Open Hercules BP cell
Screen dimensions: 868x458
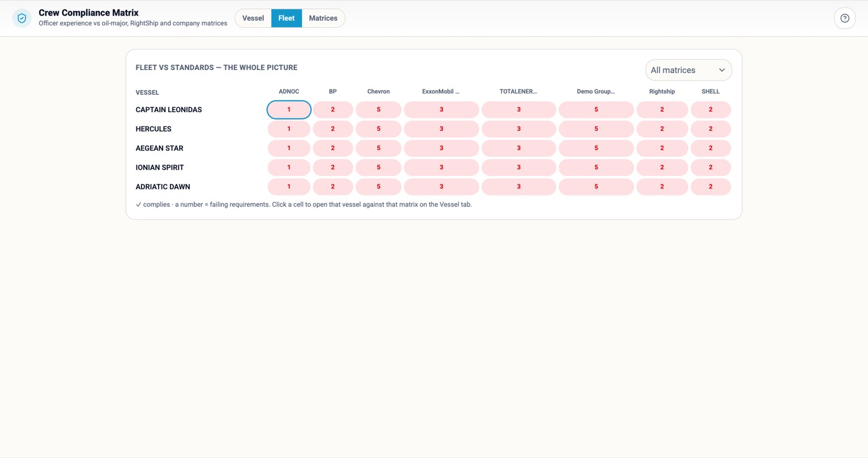(333, 129)
